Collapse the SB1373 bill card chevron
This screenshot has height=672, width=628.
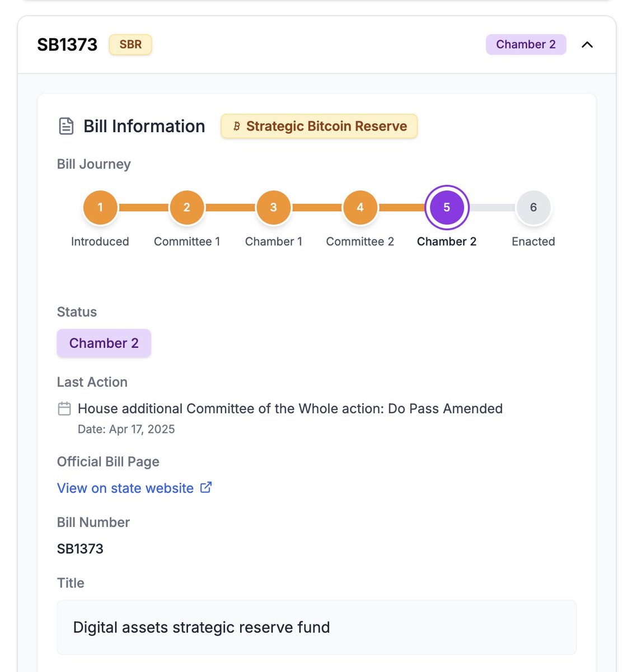tap(587, 45)
